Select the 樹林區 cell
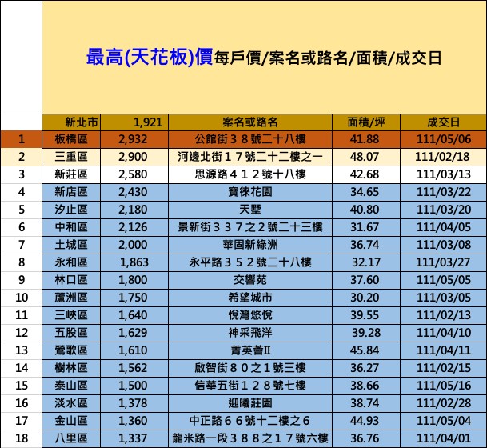 coord(71,368)
